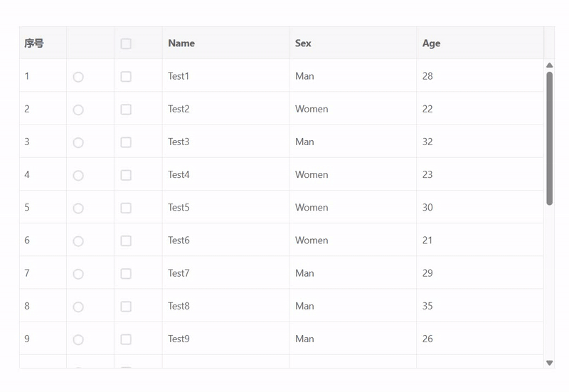The height and width of the screenshot is (392, 569).
Task: Click the scrollbar down arrow
Action: click(x=549, y=363)
